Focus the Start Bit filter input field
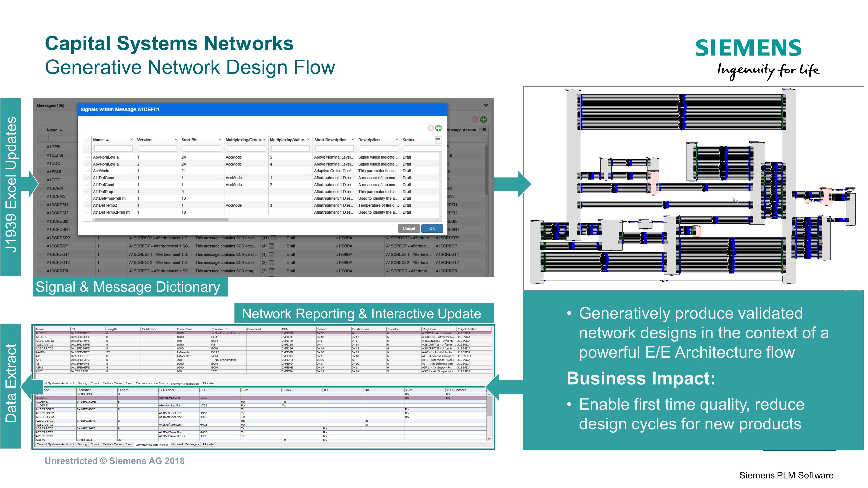Image resolution: width=868 pixels, height=488 pixels. 202,149
